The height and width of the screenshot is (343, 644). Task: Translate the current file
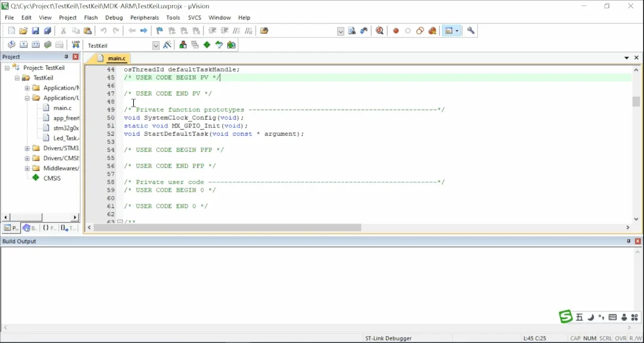[11, 45]
